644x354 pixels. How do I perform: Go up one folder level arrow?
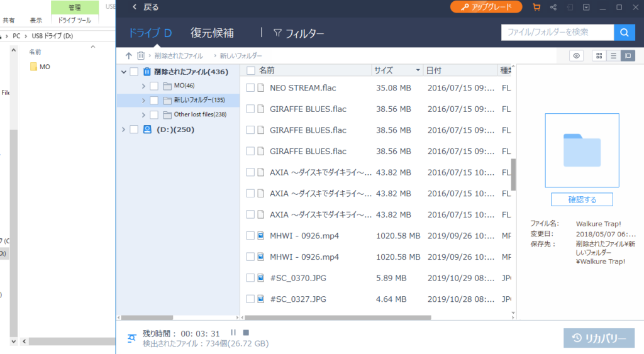(x=129, y=56)
